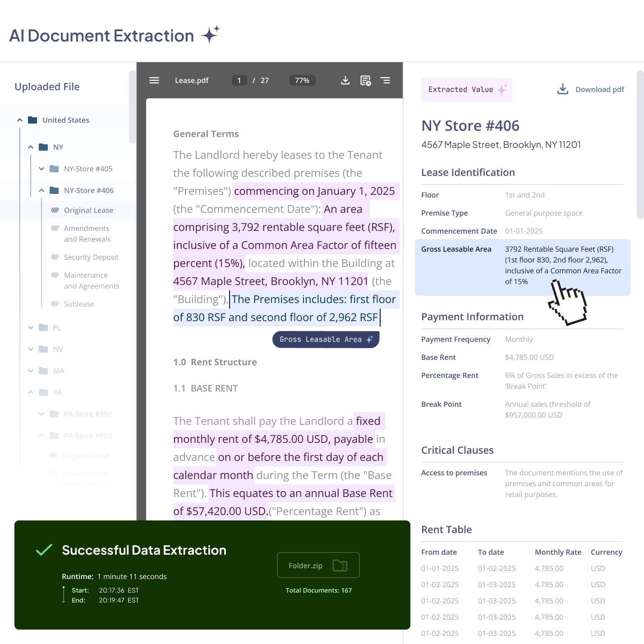The width and height of the screenshot is (644, 644).
Task: Open the Sublease document
Action: pyautogui.click(x=79, y=304)
